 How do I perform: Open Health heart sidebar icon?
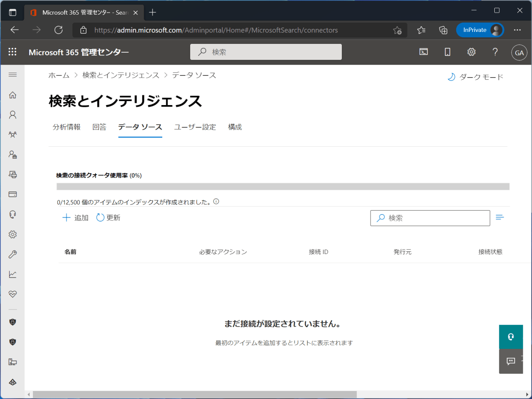[12, 294]
